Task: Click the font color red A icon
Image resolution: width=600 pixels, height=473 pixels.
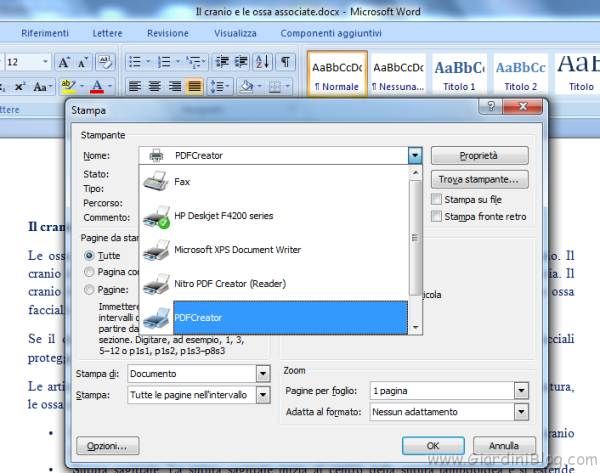Action: coord(96,86)
